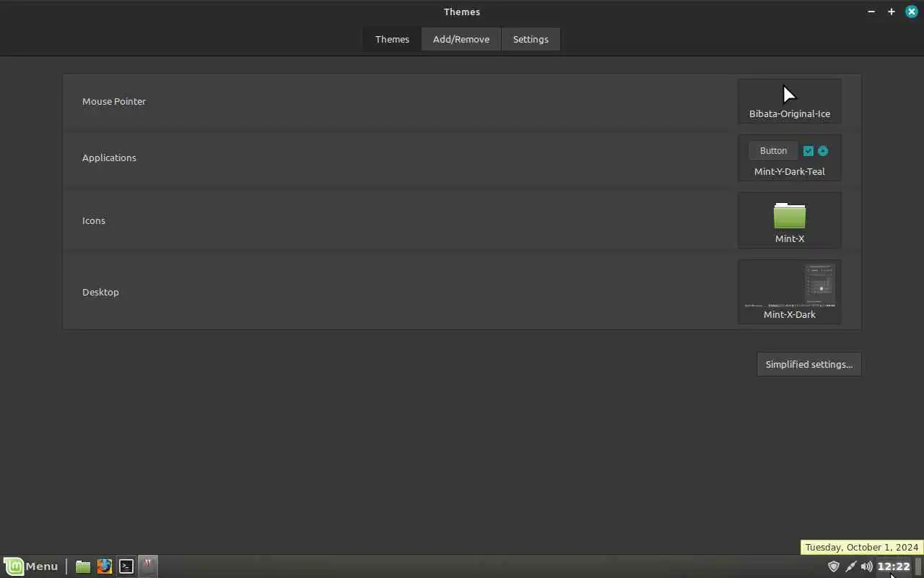Open the Mouse Pointer theme chooser Bibata-Original-Ice
This screenshot has width=924, height=578.
(790, 101)
